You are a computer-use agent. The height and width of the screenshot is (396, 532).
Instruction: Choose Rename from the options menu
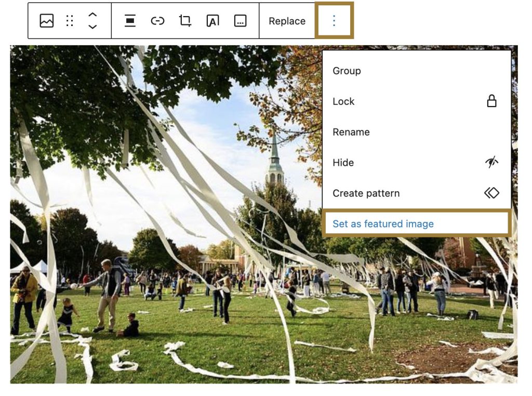click(351, 132)
